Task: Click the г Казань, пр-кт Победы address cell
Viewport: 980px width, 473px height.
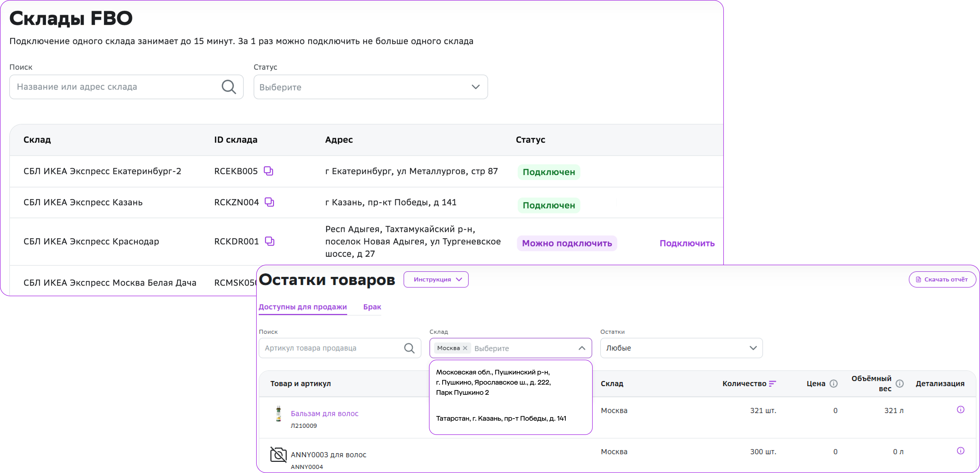Action: point(391,202)
